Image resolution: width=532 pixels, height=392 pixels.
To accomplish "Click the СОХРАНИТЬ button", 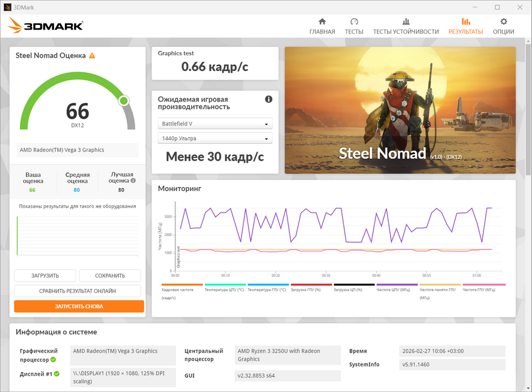I will point(110,275).
